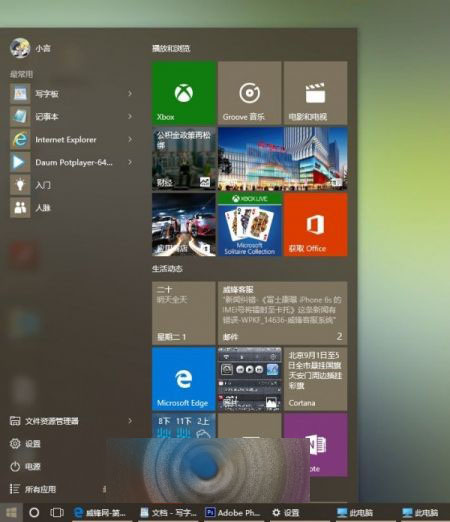Viewport: 450px width, 522px height.
Task: Open the photos tile beside Microsoft Edge
Action: click(x=250, y=379)
